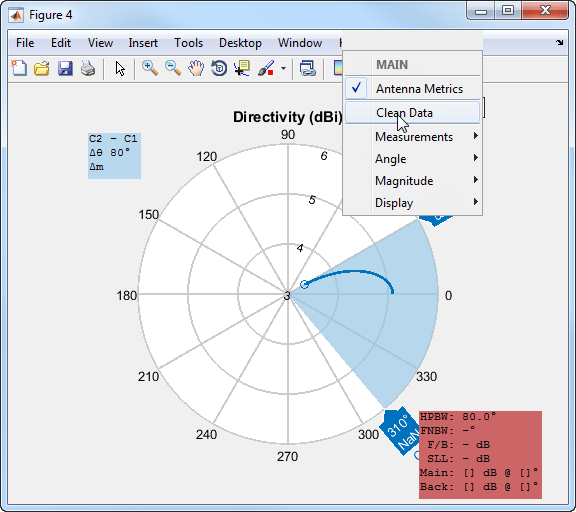Viewport: 576px width, 512px height.
Task: Open the Tools menu
Action: pos(188,43)
